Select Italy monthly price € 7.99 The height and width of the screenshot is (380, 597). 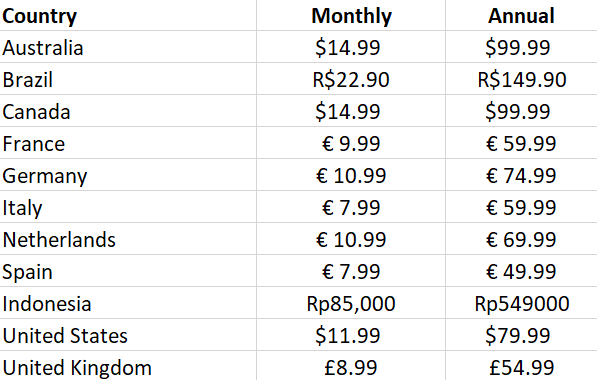pyautogui.click(x=351, y=207)
